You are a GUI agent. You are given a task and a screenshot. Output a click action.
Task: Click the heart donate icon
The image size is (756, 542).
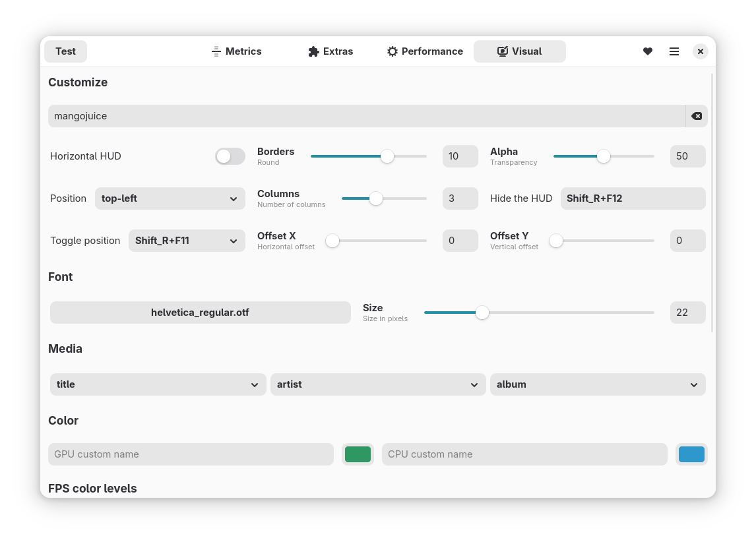648,51
